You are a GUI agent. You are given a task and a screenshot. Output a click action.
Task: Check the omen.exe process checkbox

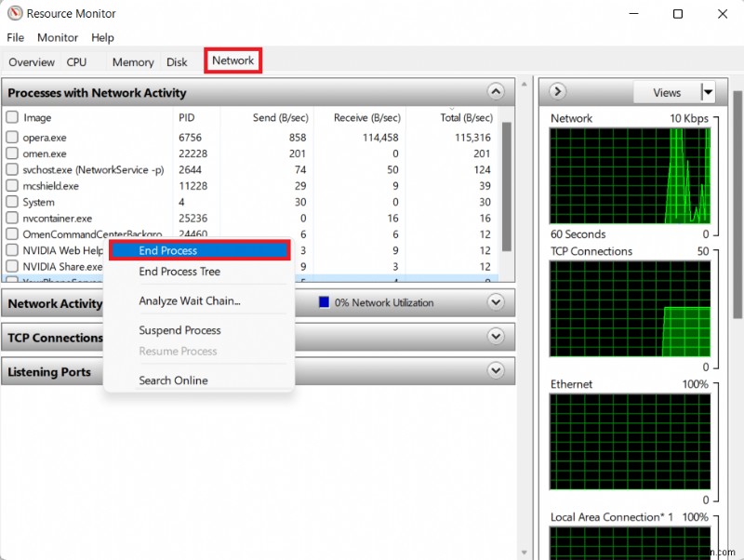[x=12, y=153]
